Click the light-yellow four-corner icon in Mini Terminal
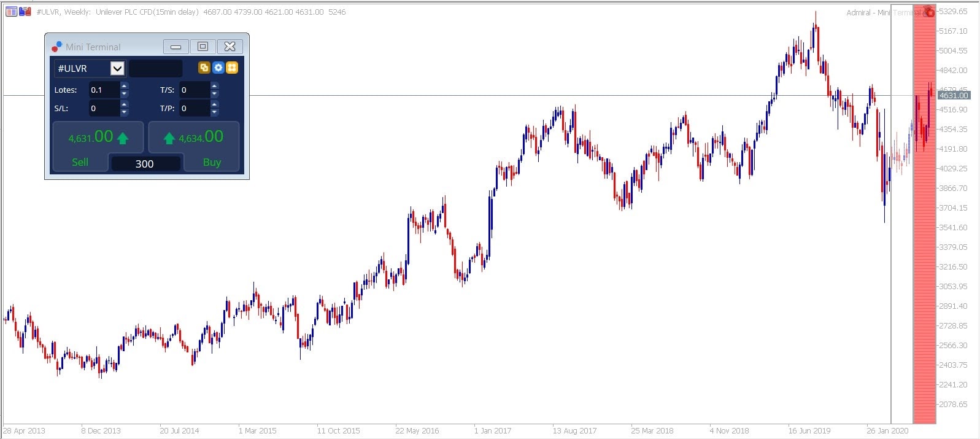Screen dimensions: 980x439 click(x=232, y=68)
